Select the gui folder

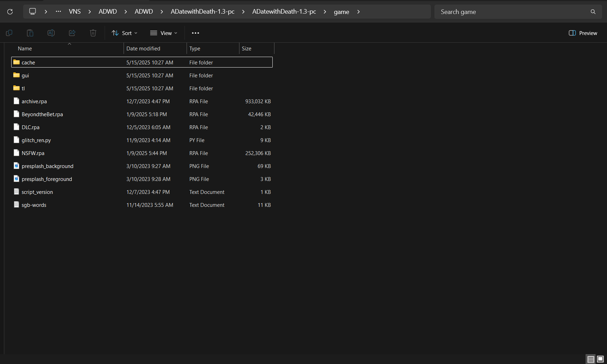tap(25, 76)
